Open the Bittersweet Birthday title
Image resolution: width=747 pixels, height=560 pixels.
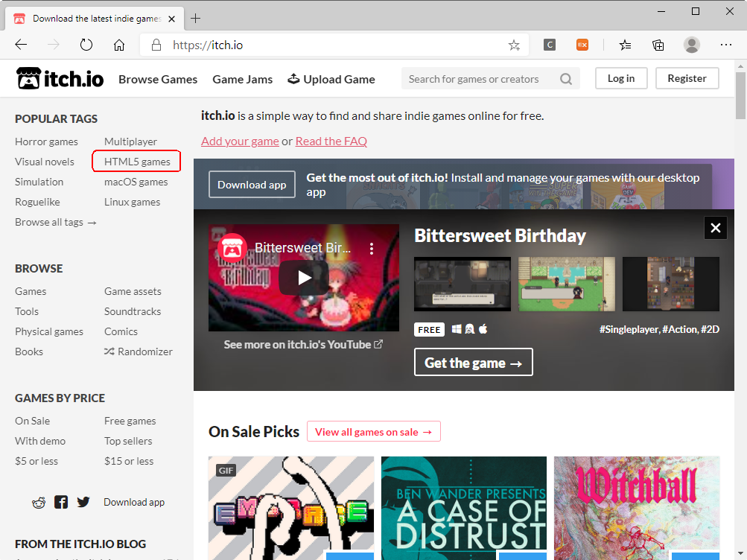(500, 235)
